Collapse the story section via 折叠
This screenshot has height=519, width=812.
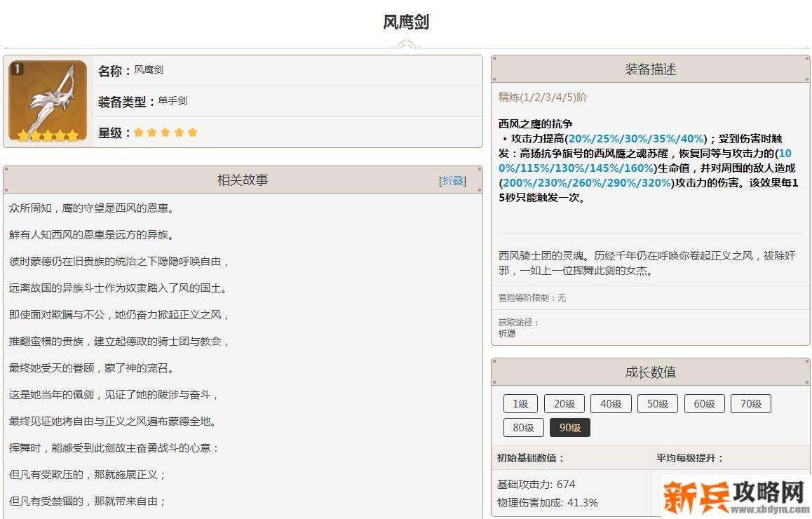[452, 181]
